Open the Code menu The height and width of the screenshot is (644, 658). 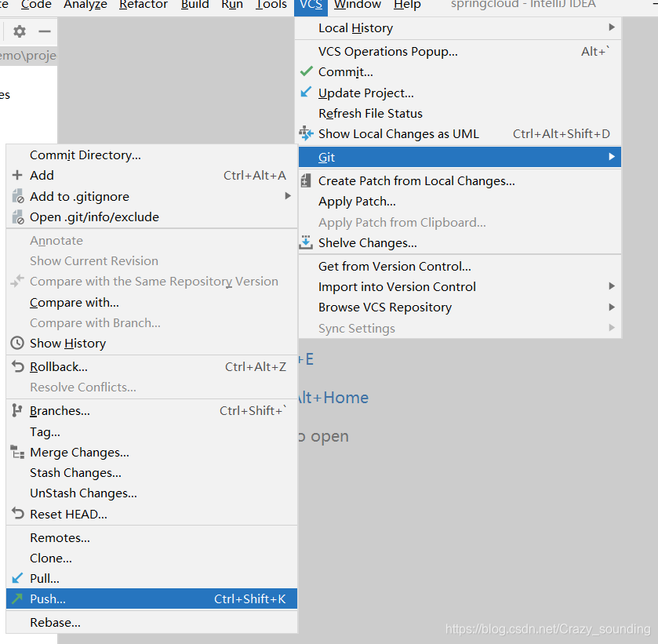point(36,5)
